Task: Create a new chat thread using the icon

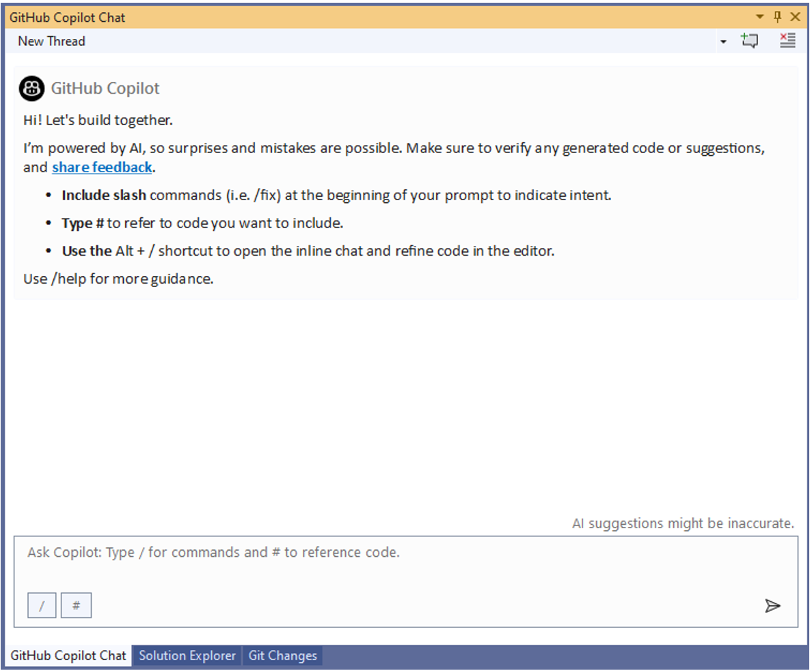Action: tap(750, 41)
